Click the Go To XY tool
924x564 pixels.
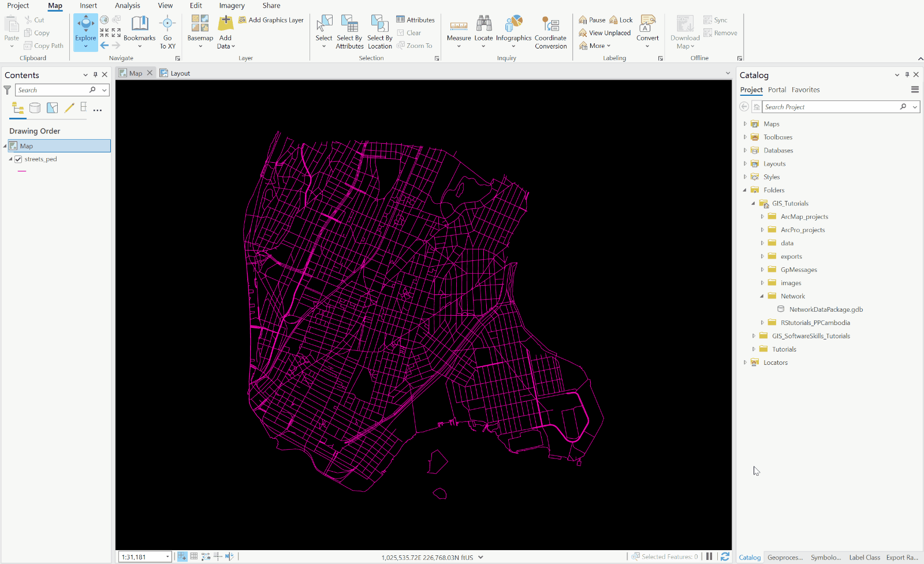[x=167, y=32]
